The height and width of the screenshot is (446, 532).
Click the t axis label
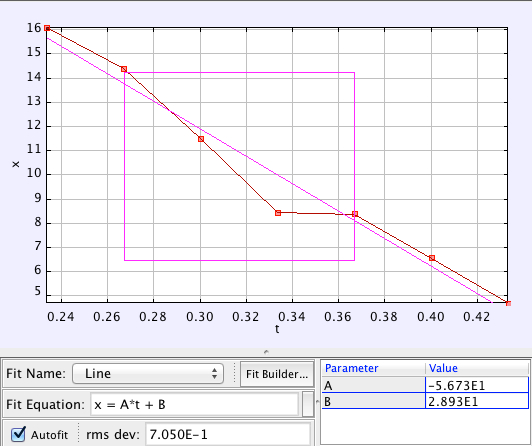point(277,329)
